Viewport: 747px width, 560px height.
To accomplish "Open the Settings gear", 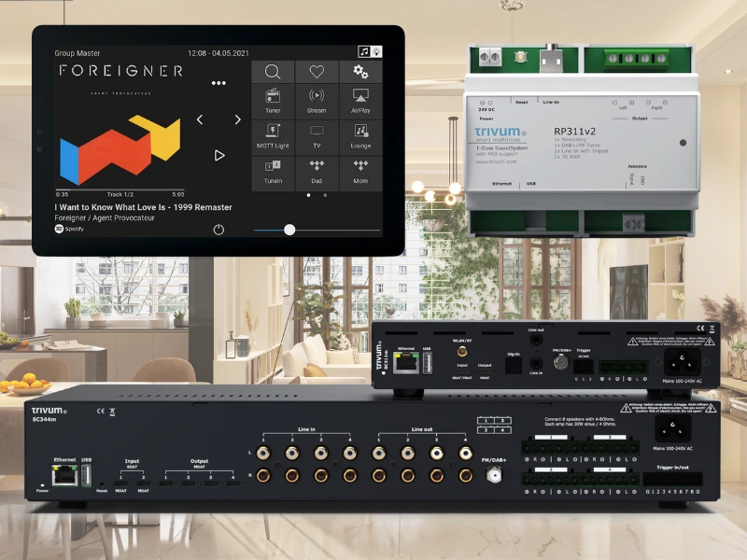I will (x=361, y=72).
